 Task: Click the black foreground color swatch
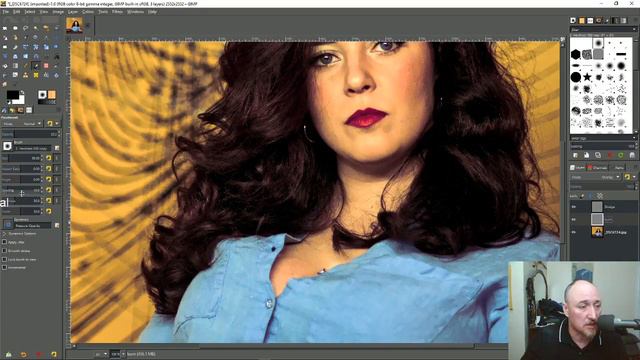(12, 95)
